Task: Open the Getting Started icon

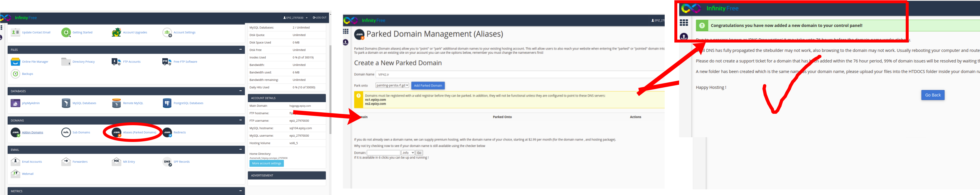Action: point(66,32)
